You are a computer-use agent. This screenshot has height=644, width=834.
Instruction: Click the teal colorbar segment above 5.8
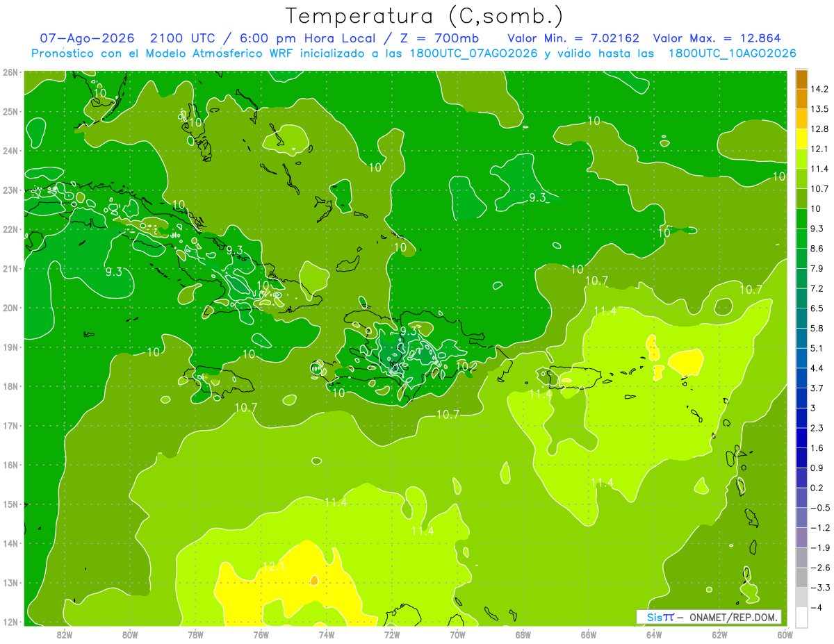pos(801,318)
